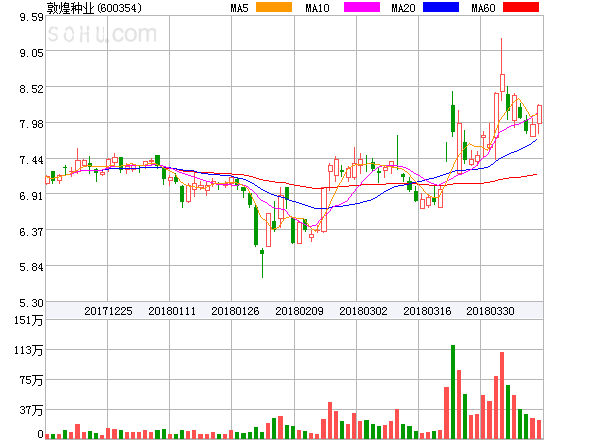Click the tallest red volume bar
Viewport: 600px width, 440px height.
pos(502,395)
